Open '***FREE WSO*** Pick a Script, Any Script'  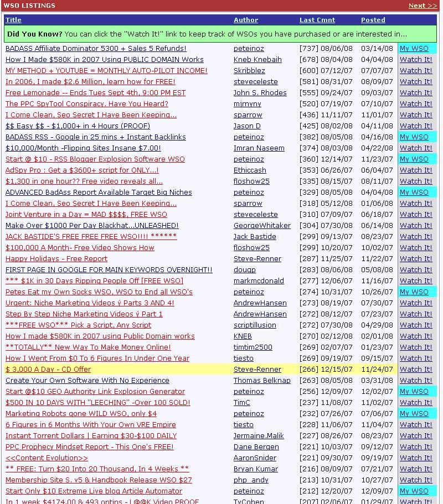[x=79, y=325]
